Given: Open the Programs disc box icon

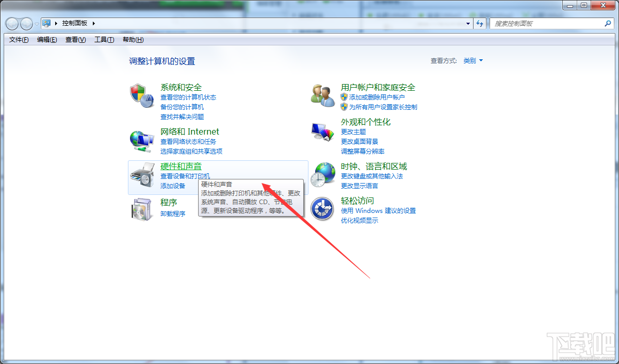Looking at the screenshot, I should click(141, 209).
